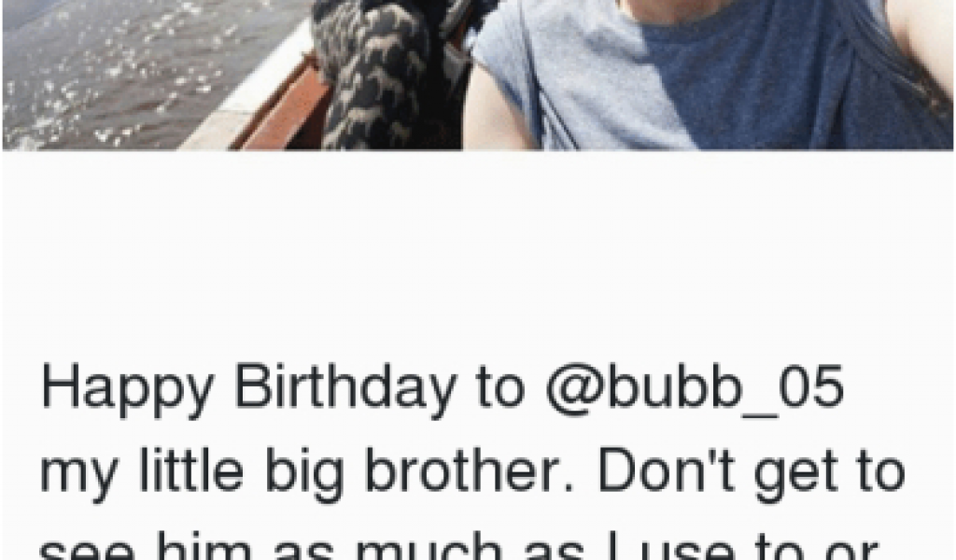Click the words 'Don't get to'
Viewport: 956px width, 560px height.
click(752, 473)
